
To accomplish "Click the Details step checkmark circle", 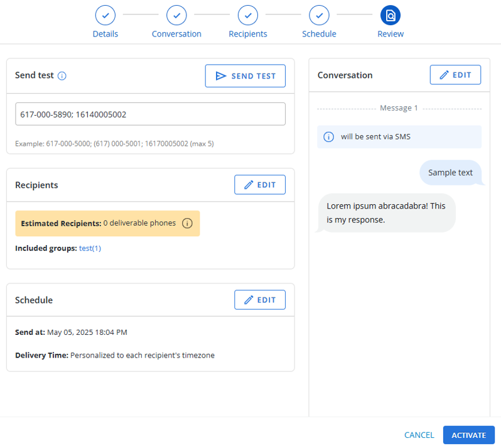I will (x=105, y=14).
